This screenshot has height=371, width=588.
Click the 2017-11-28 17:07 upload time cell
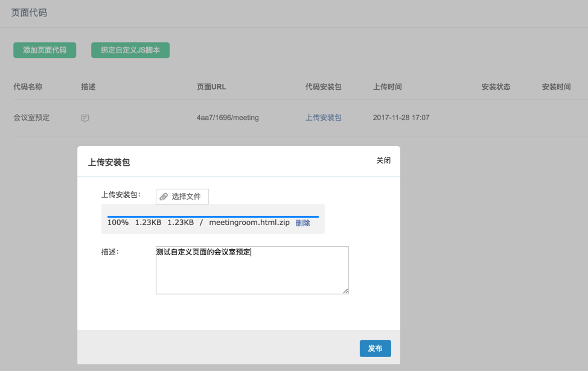coord(401,118)
